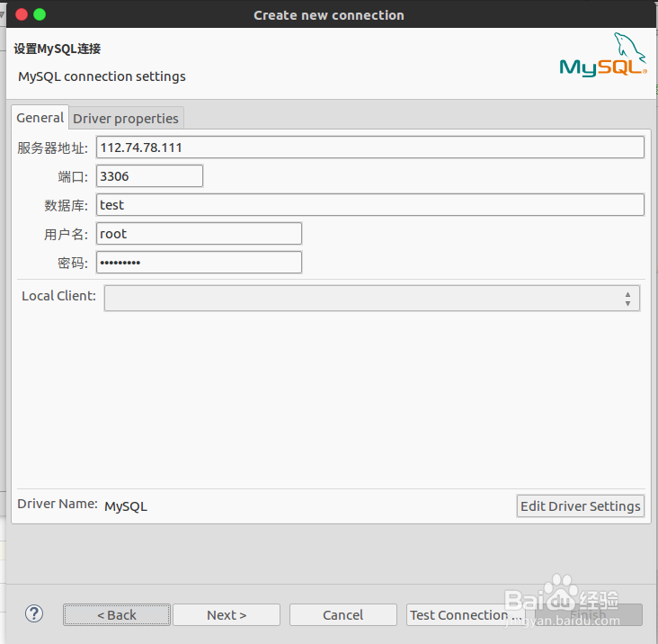The width and height of the screenshot is (658, 644).
Task: Click the '设置MySQL连接' heading
Action: pyautogui.click(x=57, y=49)
